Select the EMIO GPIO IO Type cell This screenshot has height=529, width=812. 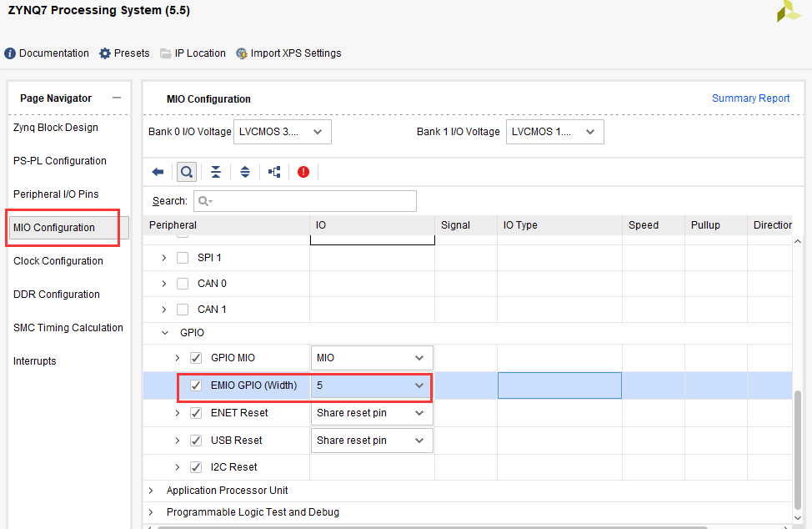point(559,385)
